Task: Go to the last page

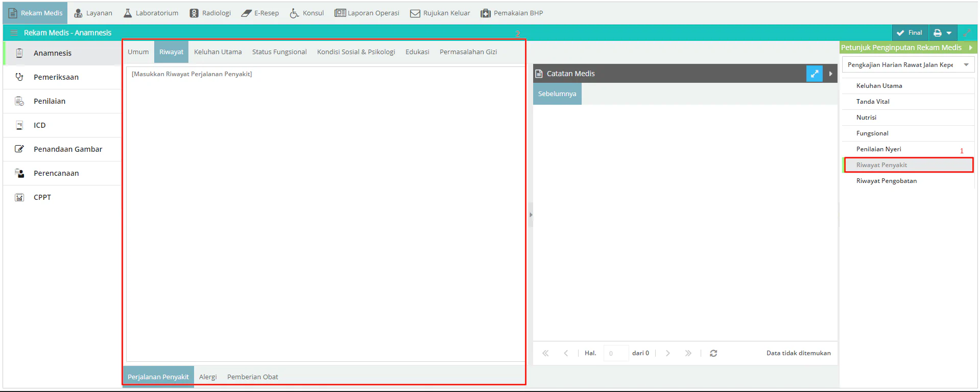Action: click(688, 353)
